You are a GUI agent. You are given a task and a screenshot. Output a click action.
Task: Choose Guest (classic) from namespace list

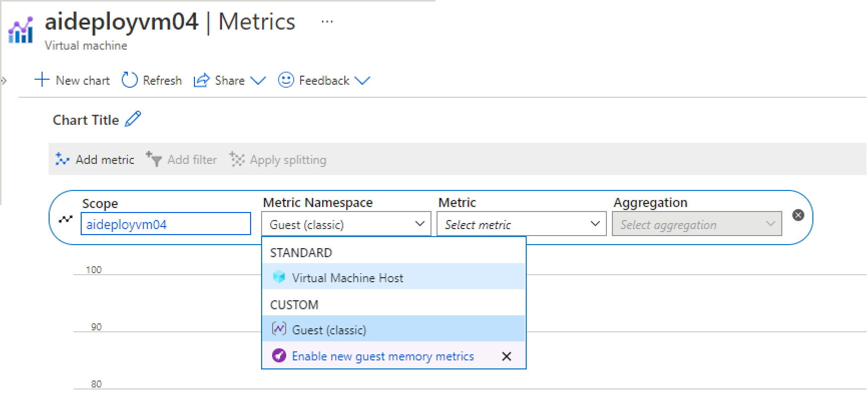point(329,330)
